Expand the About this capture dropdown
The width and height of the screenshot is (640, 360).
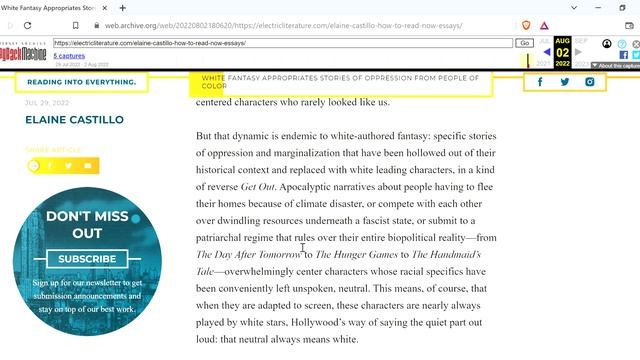click(616, 65)
